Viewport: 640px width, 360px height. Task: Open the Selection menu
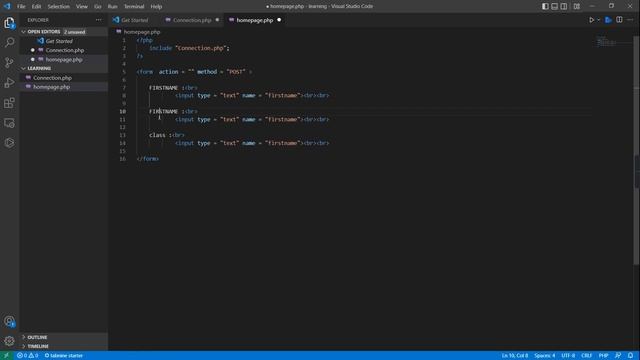tap(58, 7)
